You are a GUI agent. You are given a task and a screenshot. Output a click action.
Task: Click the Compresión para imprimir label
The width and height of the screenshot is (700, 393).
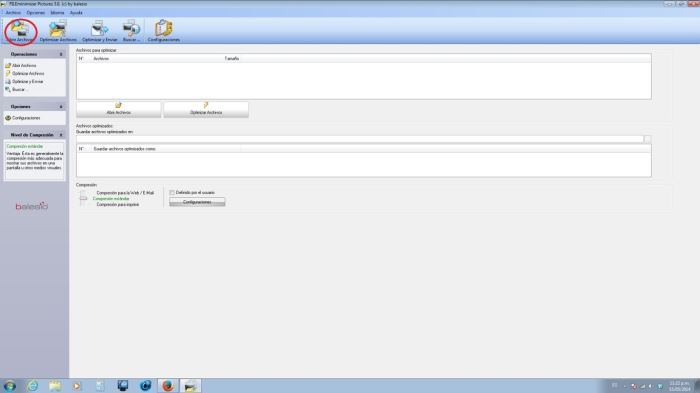[118, 205]
